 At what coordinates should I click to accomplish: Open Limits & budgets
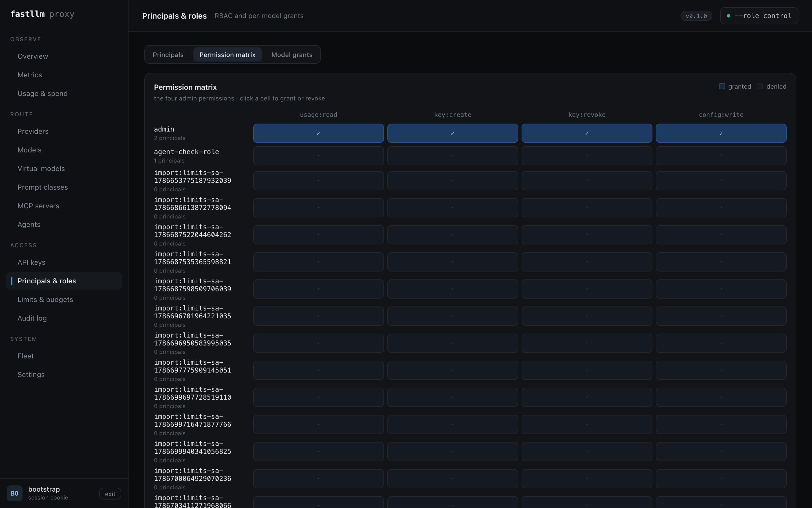point(64,299)
